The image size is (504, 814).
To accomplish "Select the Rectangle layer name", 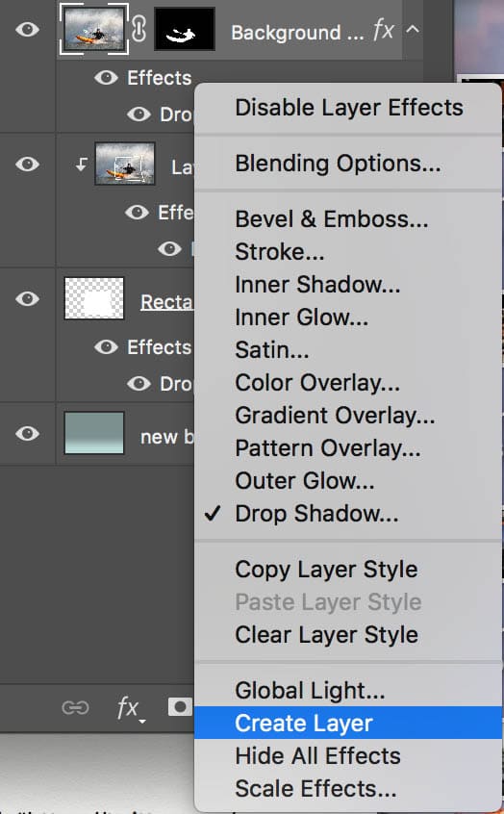I will pyautogui.click(x=167, y=301).
